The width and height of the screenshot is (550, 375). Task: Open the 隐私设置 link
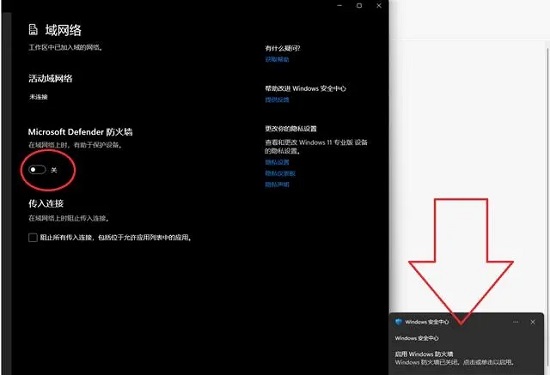pyautogui.click(x=277, y=162)
